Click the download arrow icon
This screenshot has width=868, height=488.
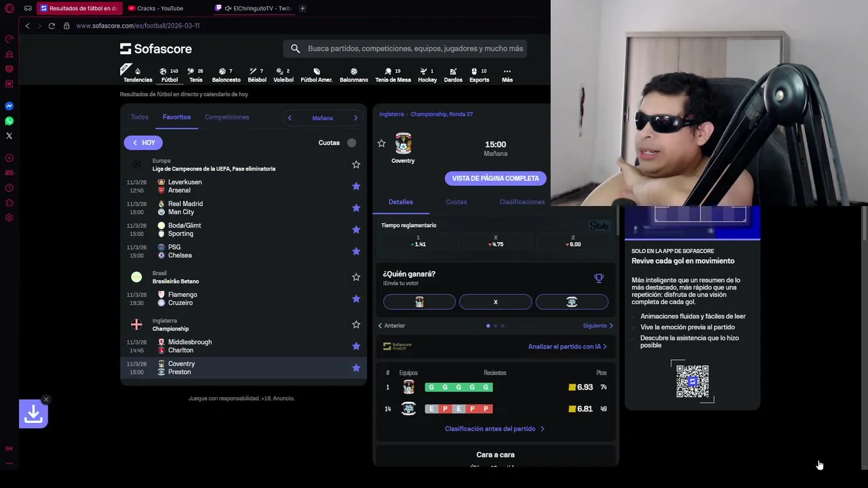tap(33, 414)
